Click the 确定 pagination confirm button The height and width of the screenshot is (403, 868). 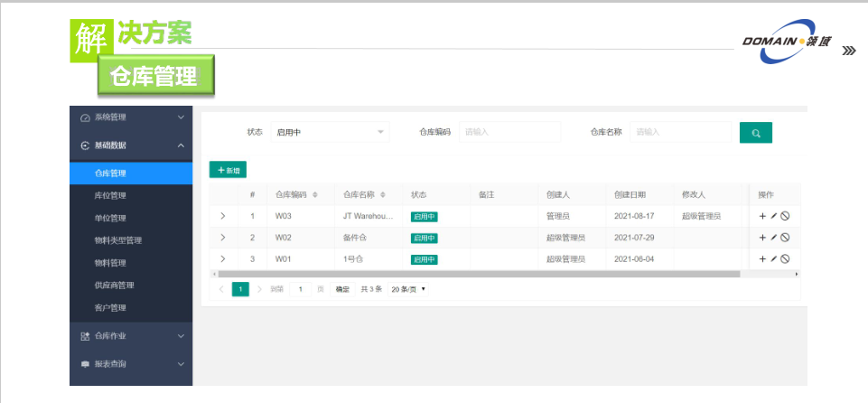coord(342,289)
